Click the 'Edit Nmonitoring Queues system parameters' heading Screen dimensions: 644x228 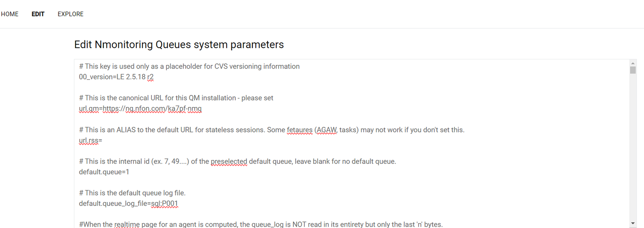(179, 44)
